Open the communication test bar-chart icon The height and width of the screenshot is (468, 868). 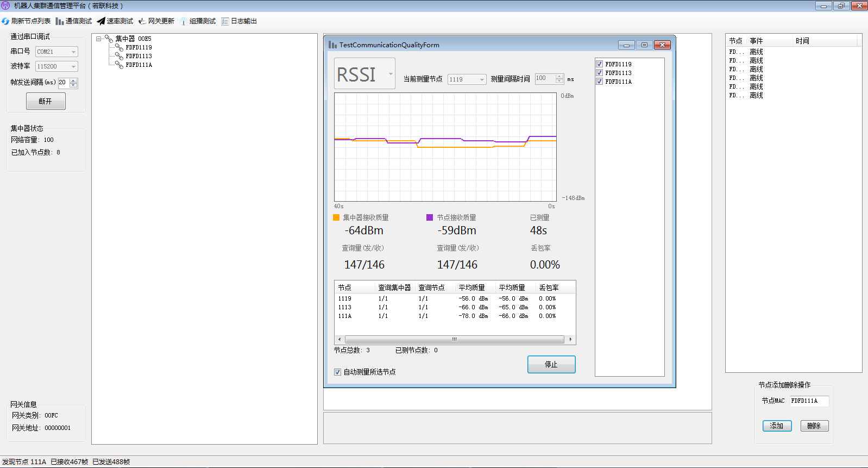60,21
